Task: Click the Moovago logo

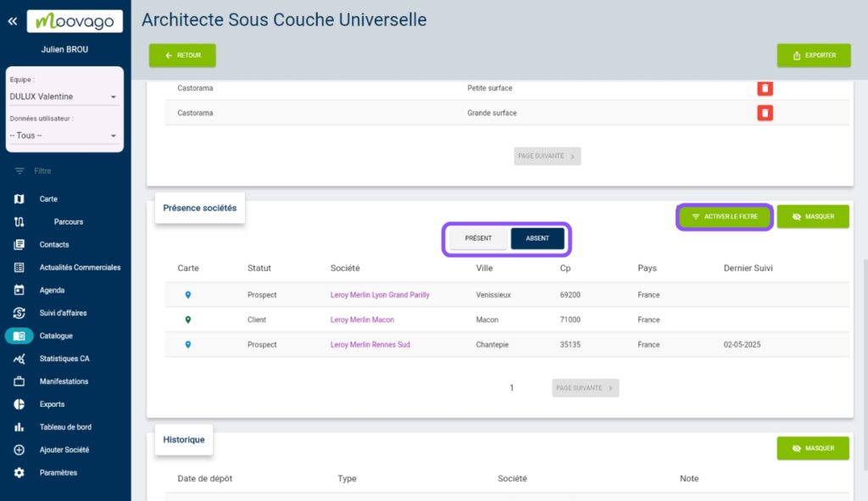Action: [x=75, y=21]
